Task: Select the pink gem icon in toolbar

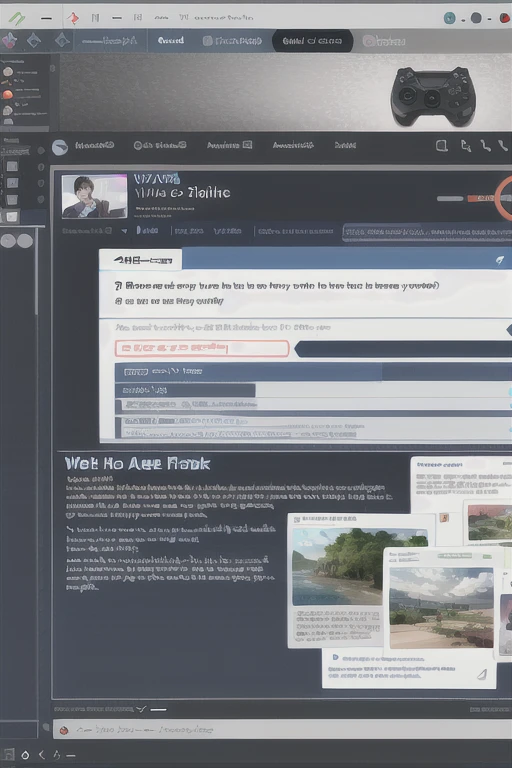Action: point(8,41)
